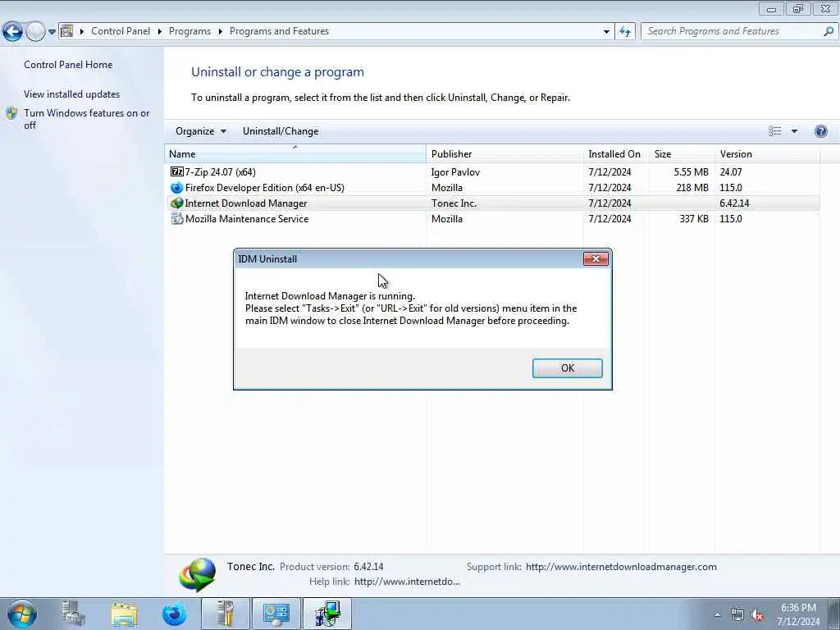Sort by the Size column header
This screenshot has width=840, height=630.
[682, 153]
